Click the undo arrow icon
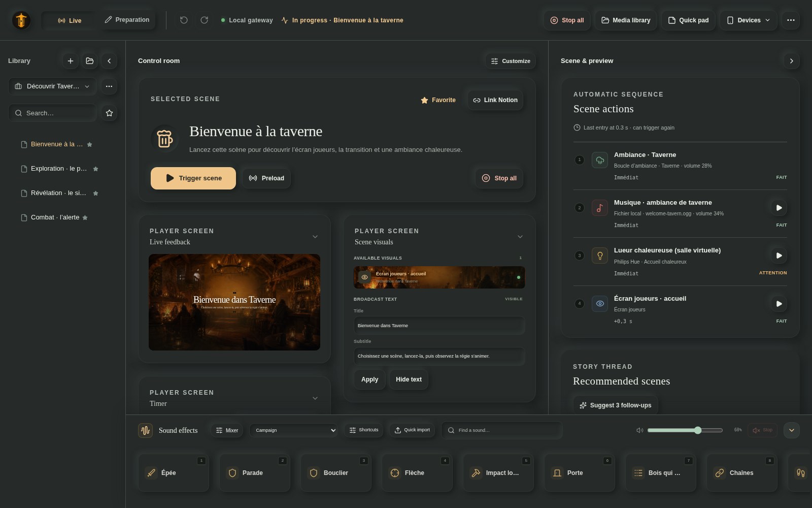Viewport: 812px width, 508px height. point(184,20)
